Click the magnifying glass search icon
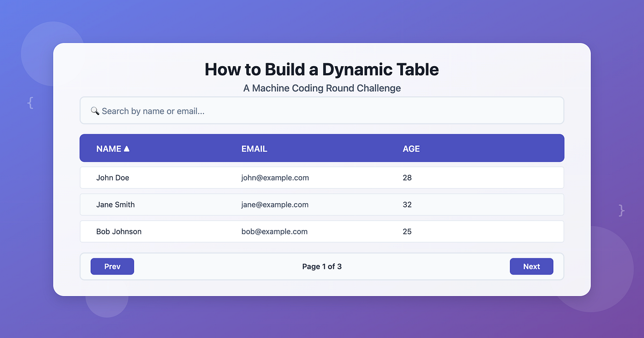The height and width of the screenshot is (338, 644). [96, 111]
